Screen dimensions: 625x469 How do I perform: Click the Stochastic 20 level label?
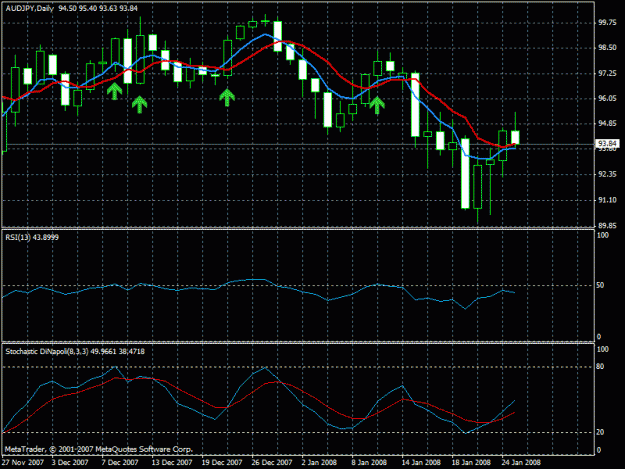[x=600, y=432]
